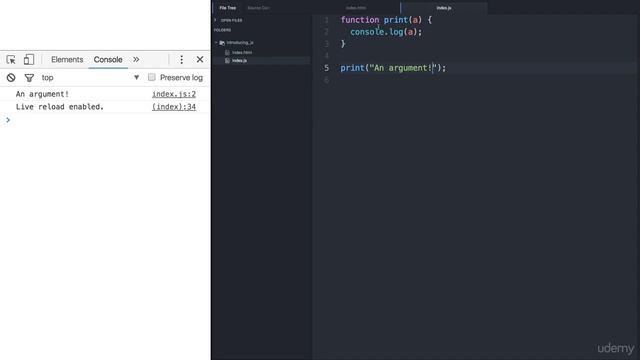Image resolution: width=640 pixels, height=360 pixels.
Task: Toggle the device toolbar icon
Action: click(29, 60)
